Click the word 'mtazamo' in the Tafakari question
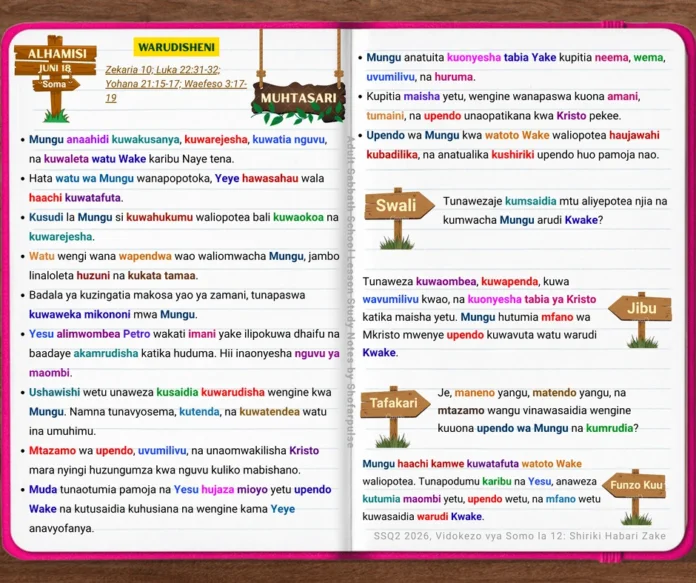Image resolution: width=696 pixels, height=583 pixels. pyautogui.click(x=461, y=410)
